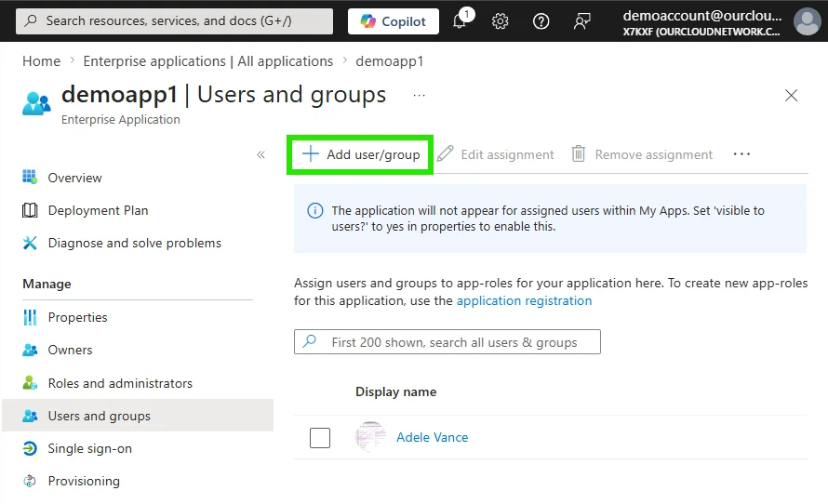
Task: Open the help question mark icon
Action: 541,21
